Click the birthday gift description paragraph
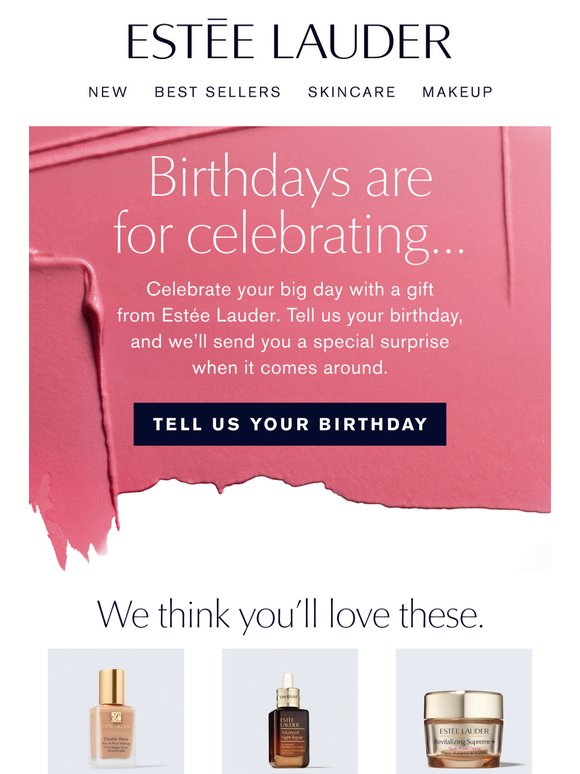Image resolution: width=580 pixels, height=774 pixels. point(290,328)
